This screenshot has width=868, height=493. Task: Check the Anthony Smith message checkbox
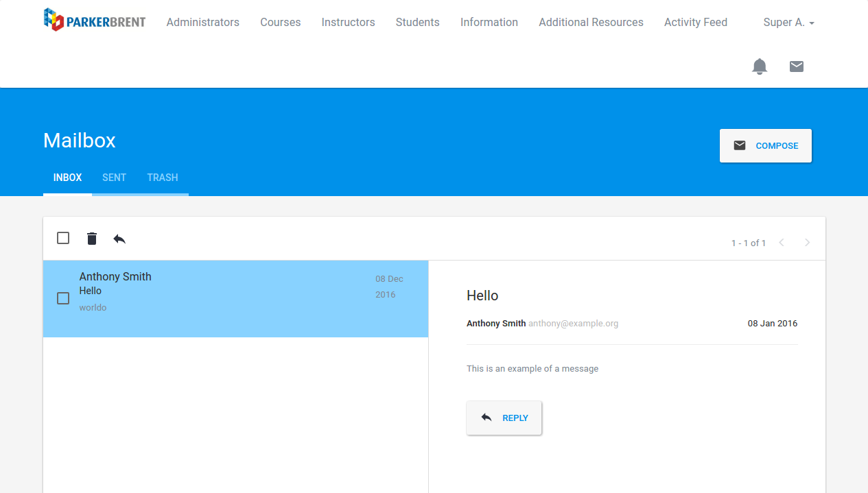[63, 298]
